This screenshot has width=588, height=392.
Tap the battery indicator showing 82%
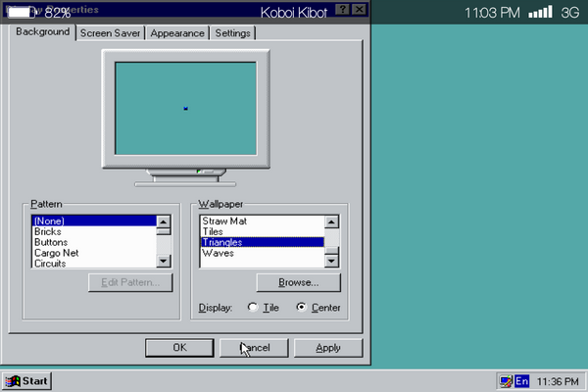click(x=39, y=13)
